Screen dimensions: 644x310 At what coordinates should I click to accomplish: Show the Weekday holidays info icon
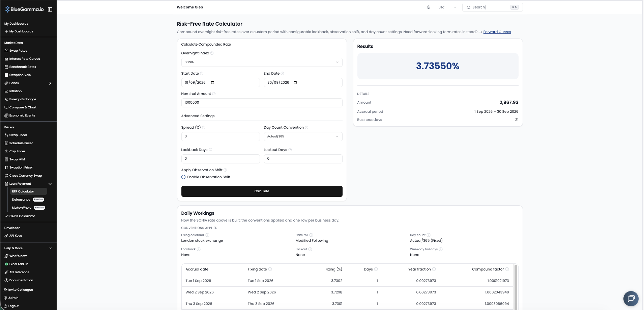coord(441,249)
